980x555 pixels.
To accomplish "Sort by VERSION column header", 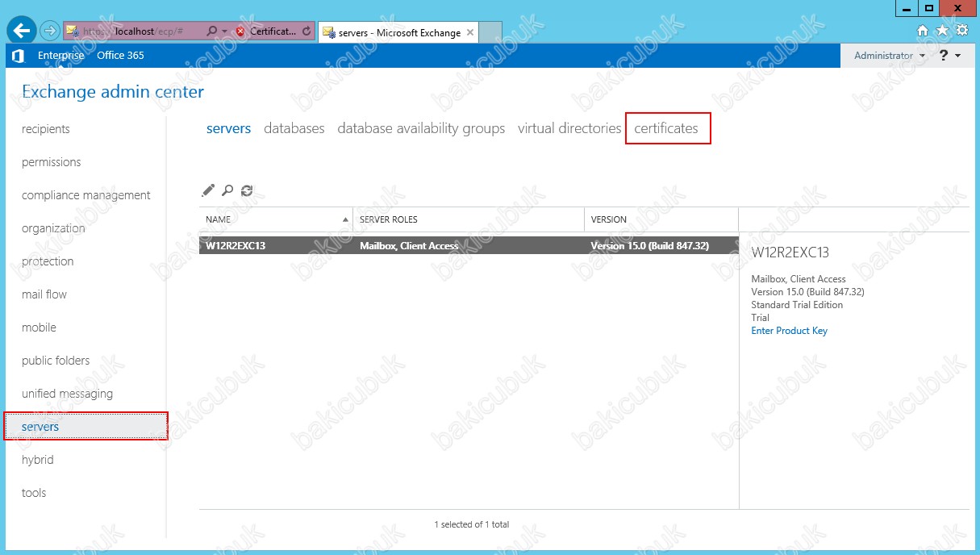I will click(x=661, y=219).
